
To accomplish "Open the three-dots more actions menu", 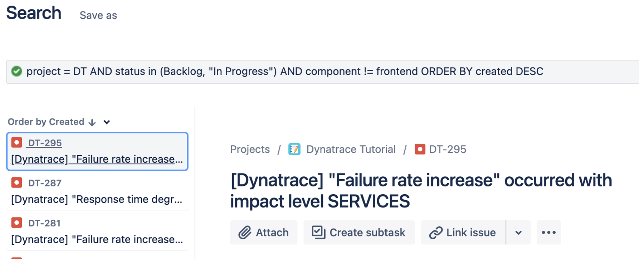I will pos(548,233).
